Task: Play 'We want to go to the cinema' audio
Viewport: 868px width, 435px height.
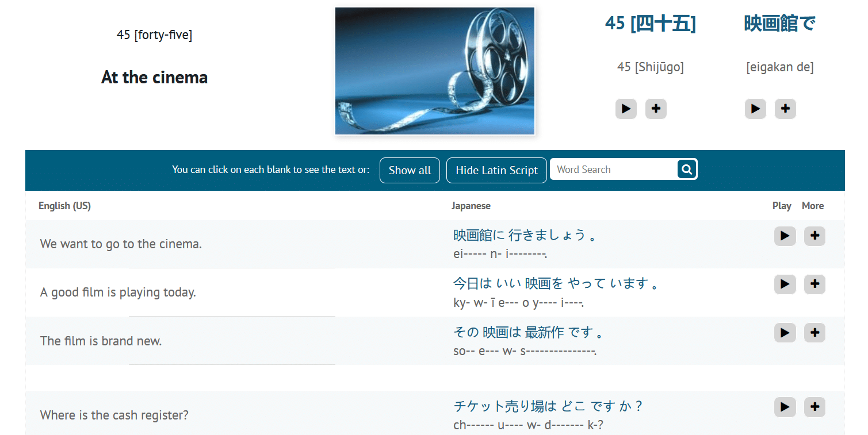Action: click(x=785, y=236)
